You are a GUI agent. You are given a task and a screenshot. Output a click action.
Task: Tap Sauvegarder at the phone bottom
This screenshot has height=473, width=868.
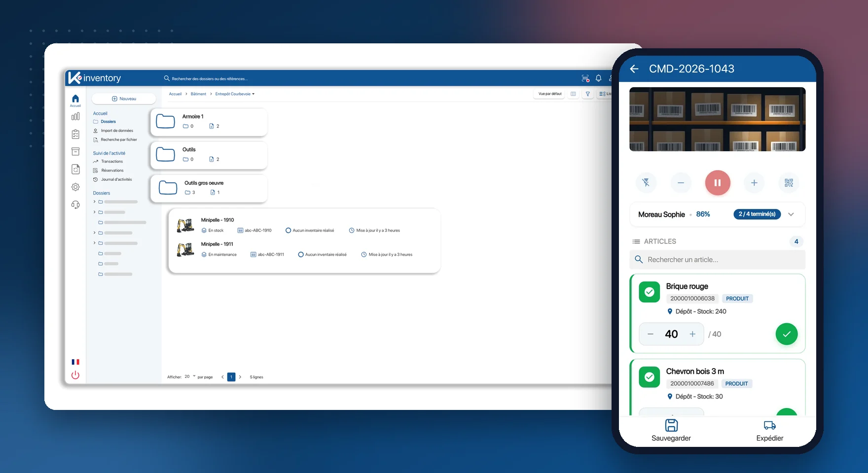(x=671, y=431)
